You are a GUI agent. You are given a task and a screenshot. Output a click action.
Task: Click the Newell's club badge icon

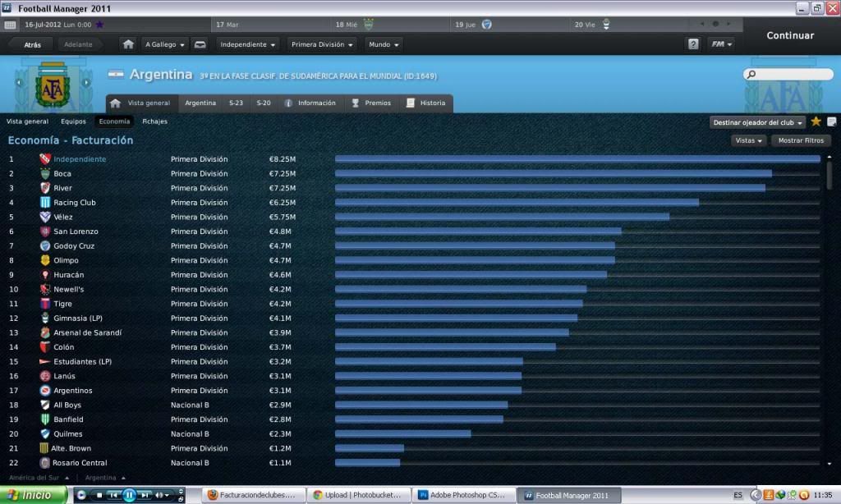pos(45,289)
